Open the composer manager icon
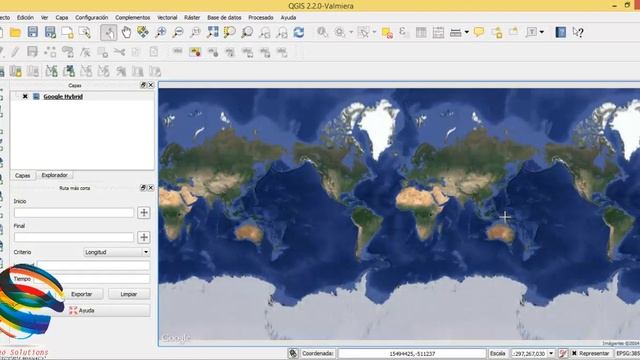Screen dimensions: 640x360 point(84,32)
